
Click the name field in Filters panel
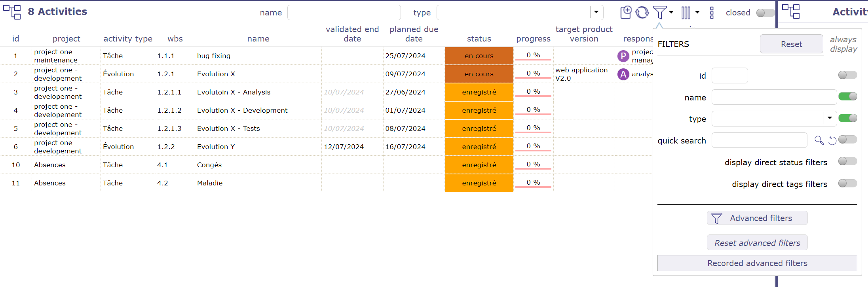774,97
